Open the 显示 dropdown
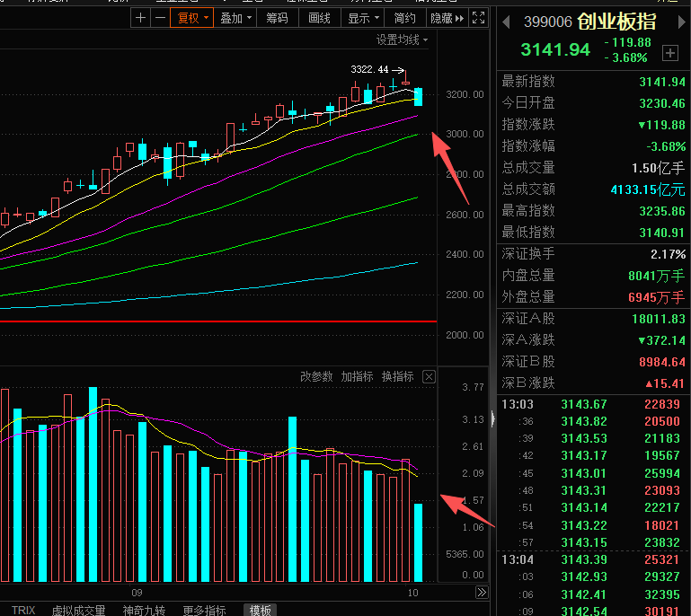691x616 pixels. [x=362, y=18]
